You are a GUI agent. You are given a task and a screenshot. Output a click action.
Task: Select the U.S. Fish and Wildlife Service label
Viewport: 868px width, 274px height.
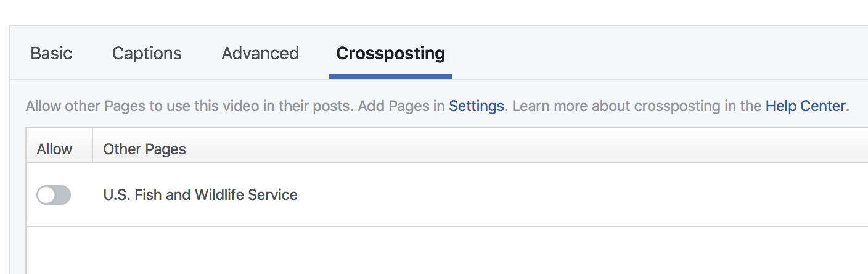coord(200,196)
